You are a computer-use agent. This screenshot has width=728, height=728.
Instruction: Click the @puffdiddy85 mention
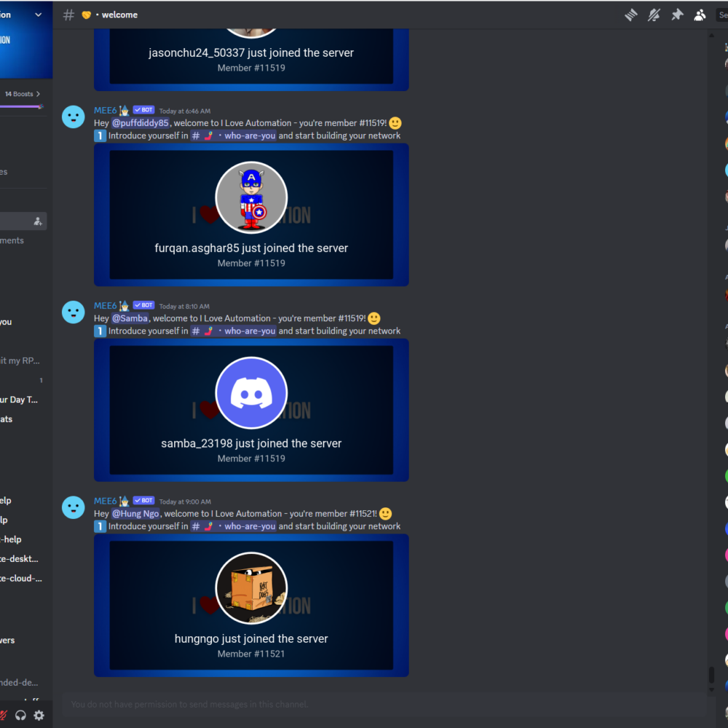(141, 123)
